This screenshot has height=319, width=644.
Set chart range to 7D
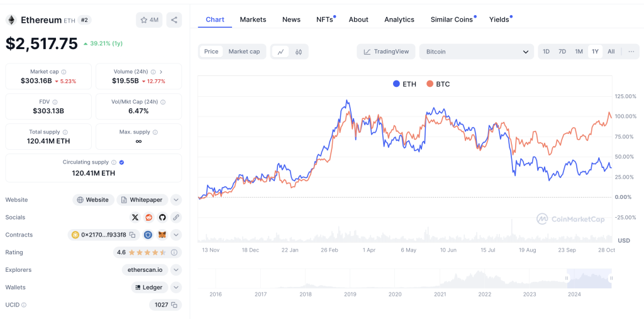point(562,52)
